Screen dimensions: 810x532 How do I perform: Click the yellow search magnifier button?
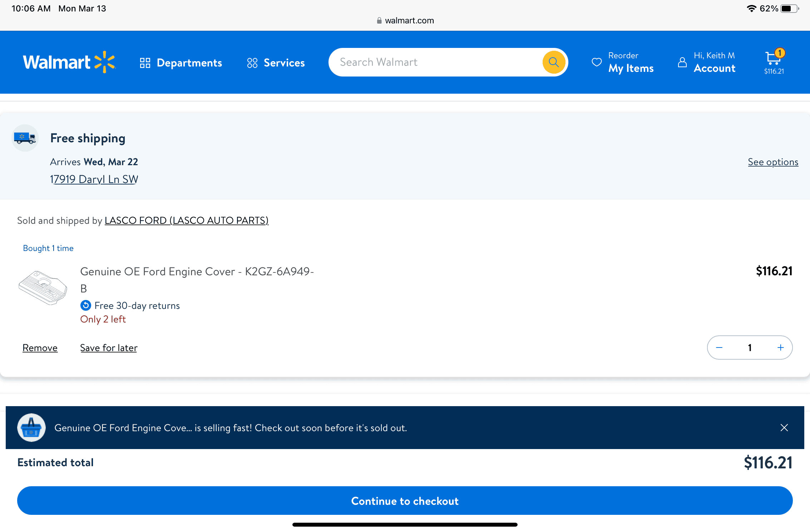(554, 62)
